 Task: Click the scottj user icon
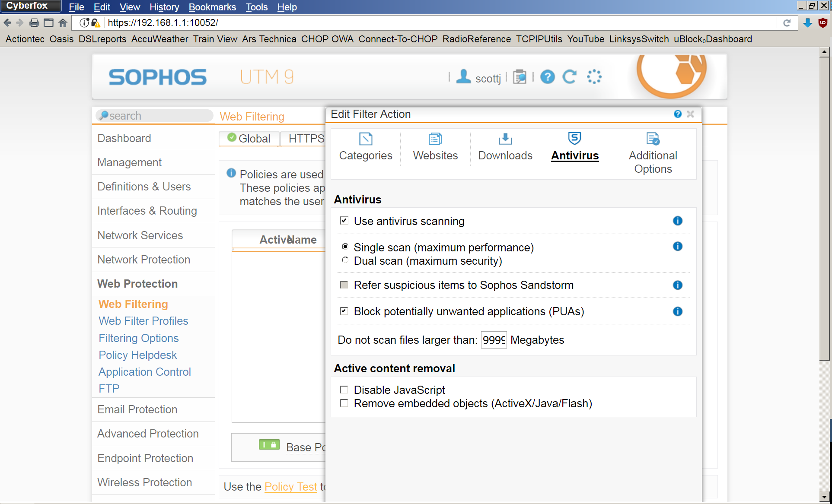[x=463, y=76]
